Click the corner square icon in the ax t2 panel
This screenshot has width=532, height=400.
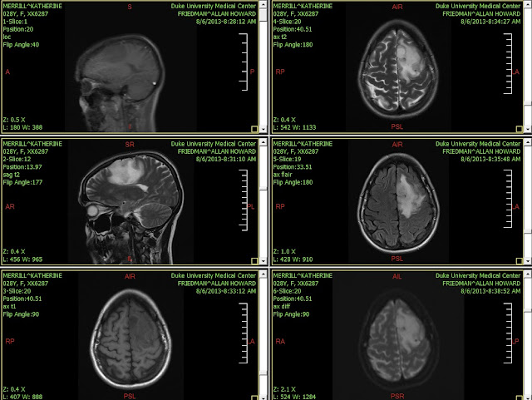click(519, 129)
